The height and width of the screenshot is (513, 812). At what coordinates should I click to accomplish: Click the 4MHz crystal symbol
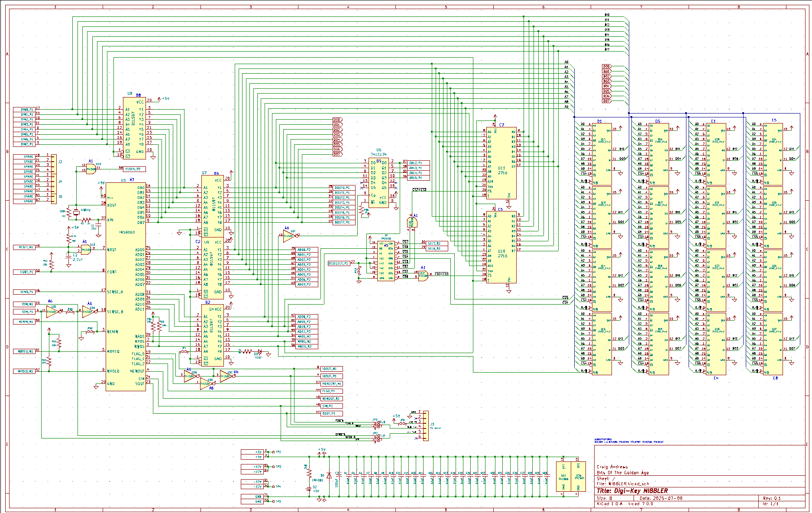[x=76, y=212]
